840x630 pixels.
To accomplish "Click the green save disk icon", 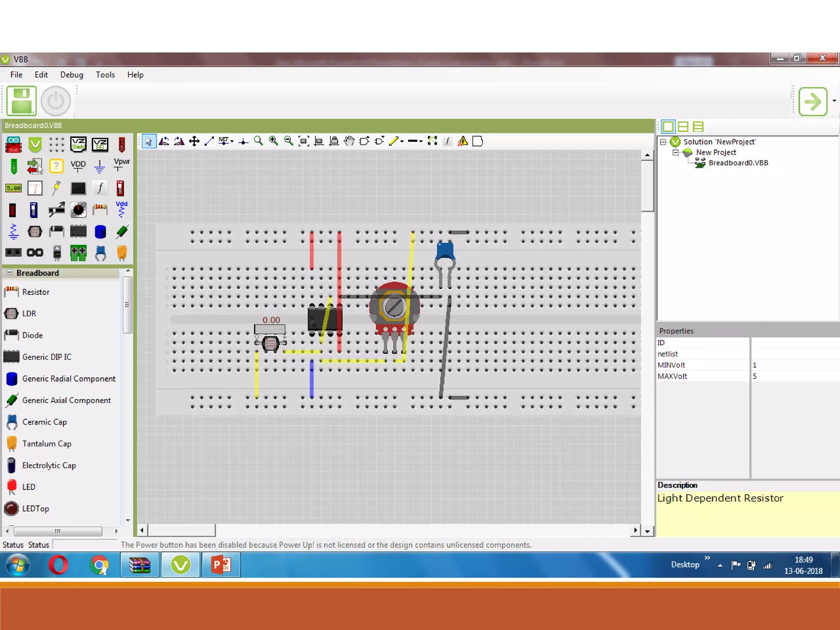I will click(x=22, y=101).
